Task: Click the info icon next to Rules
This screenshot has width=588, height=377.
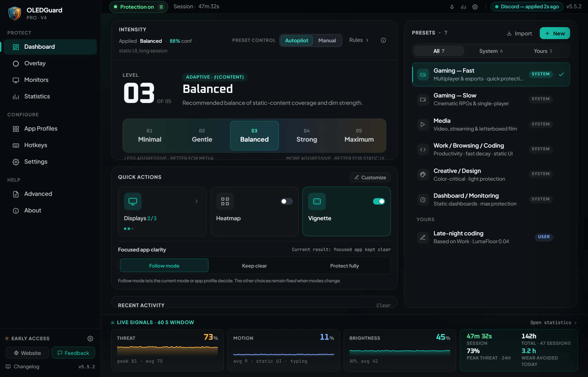Action: click(x=383, y=40)
